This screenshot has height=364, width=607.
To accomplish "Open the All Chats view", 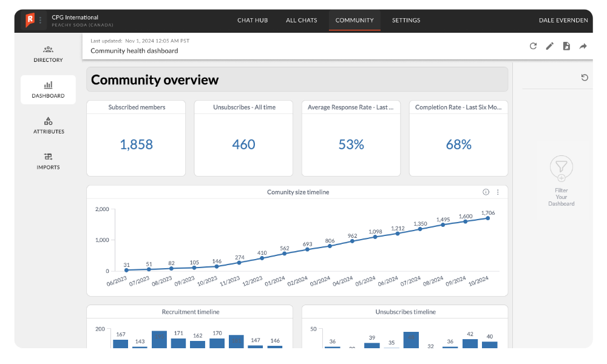I will (302, 20).
